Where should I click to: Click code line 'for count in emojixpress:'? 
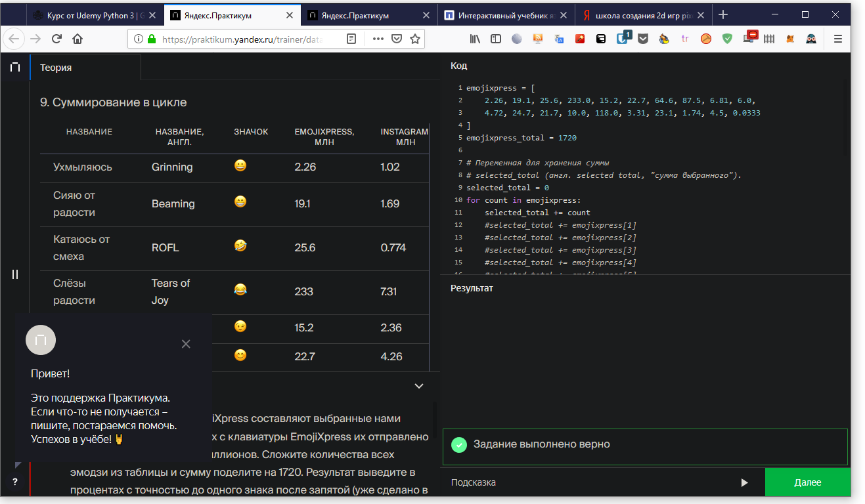click(x=523, y=200)
